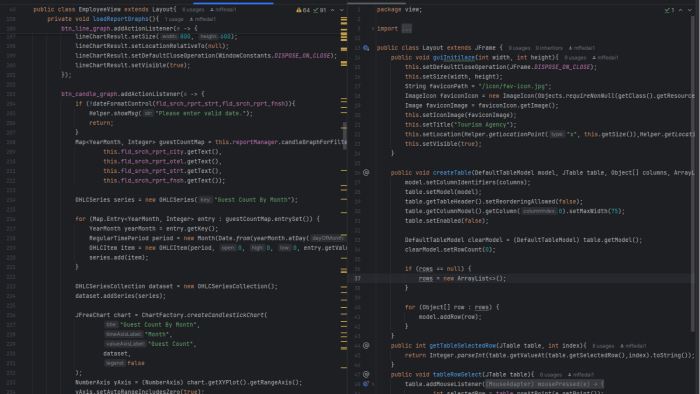Go to previous highlighted error in left editor
Screen dimensions: 700x394
tap(333, 10)
